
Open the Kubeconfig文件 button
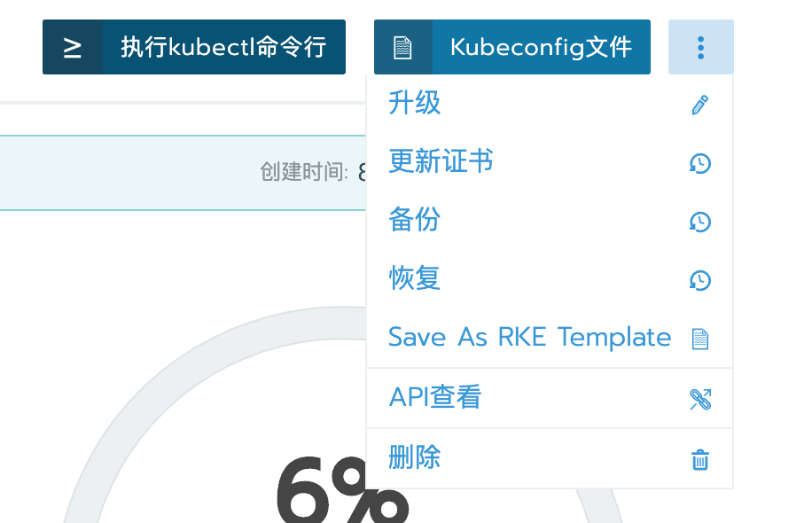tap(512, 47)
